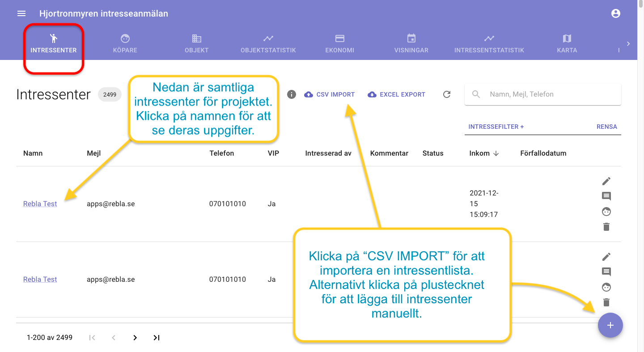Convert second Rebla Test to buyer via face icon
Screen dimensions: 644x352
(x=606, y=287)
